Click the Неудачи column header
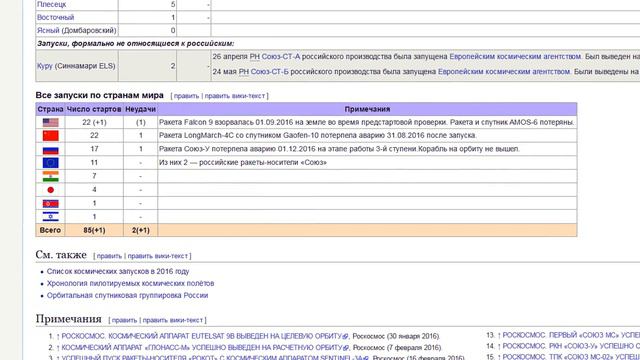The height and width of the screenshot is (360, 640). [140, 109]
